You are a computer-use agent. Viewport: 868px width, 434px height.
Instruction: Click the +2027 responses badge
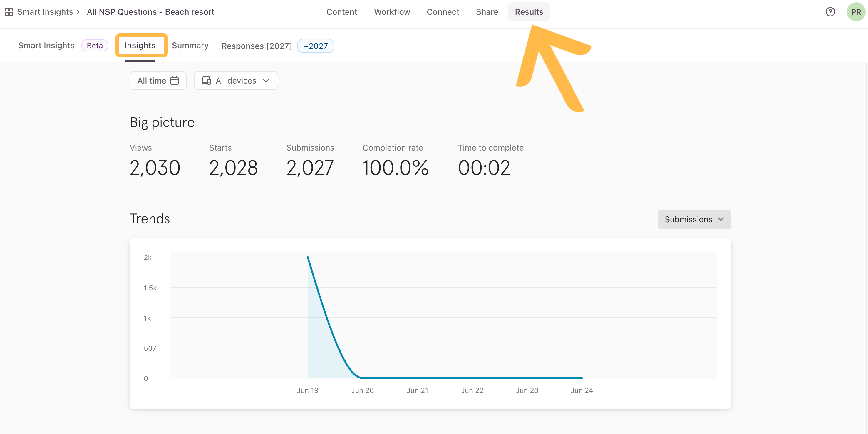click(315, 46)
